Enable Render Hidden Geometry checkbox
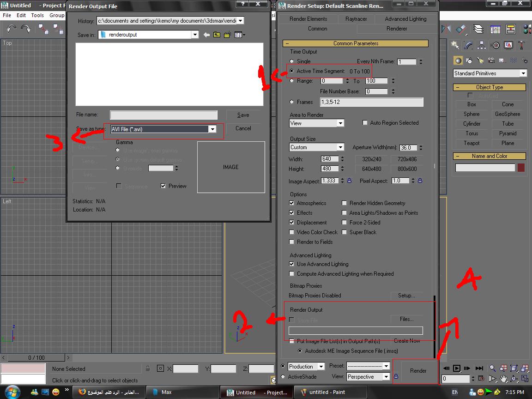532x399 pixels. 344,203
